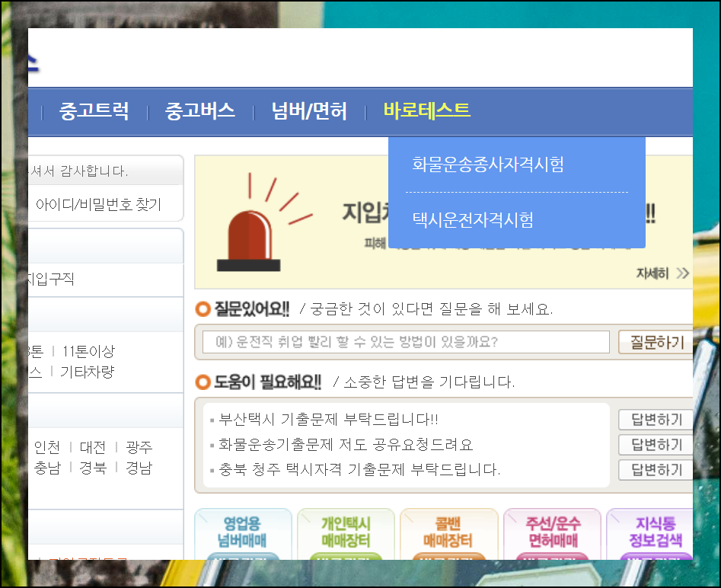Select 충남 region link

point(47,468)
